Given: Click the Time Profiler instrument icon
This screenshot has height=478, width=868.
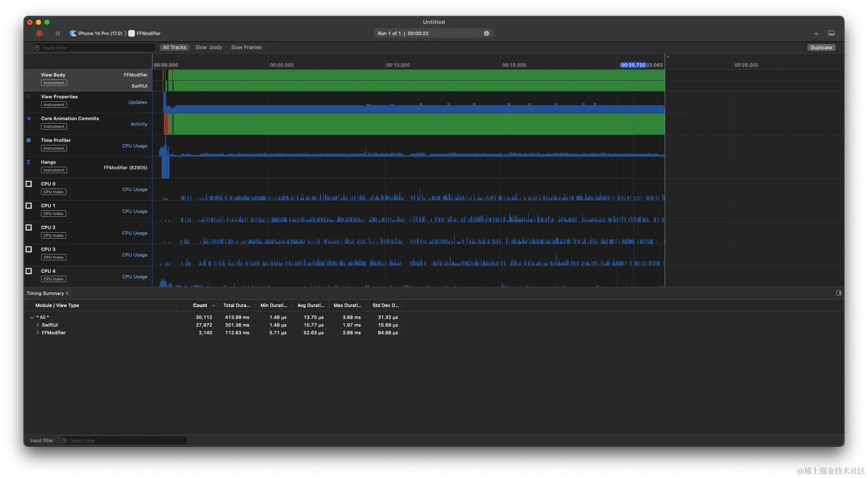Looking at the screenshot, I should pyautogui.click(x=29, y=140).
